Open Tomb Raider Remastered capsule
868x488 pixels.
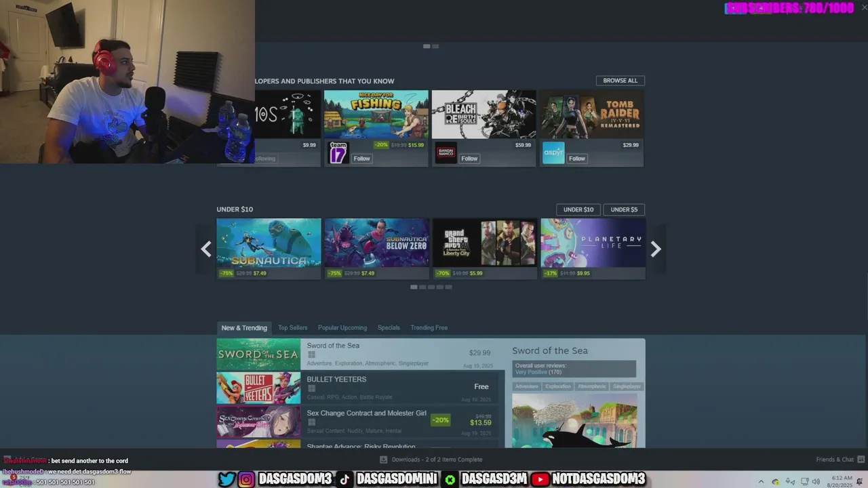[x=592, y=115]
